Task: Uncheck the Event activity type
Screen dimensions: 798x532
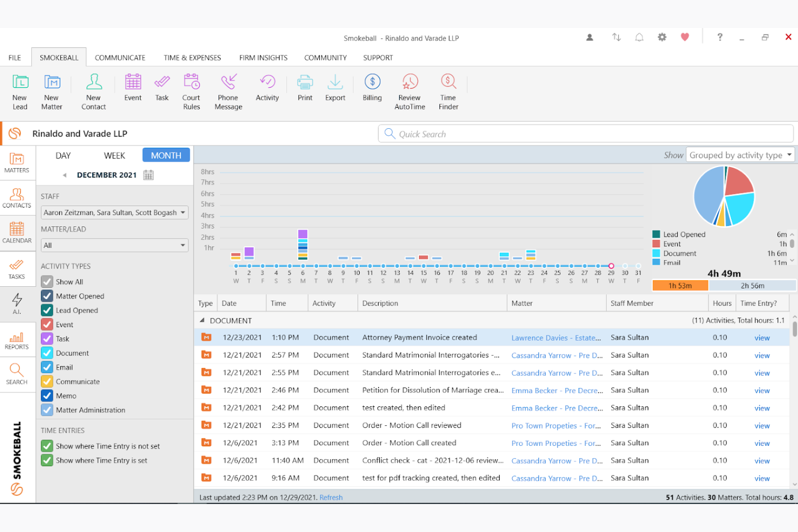Action: 47,324
